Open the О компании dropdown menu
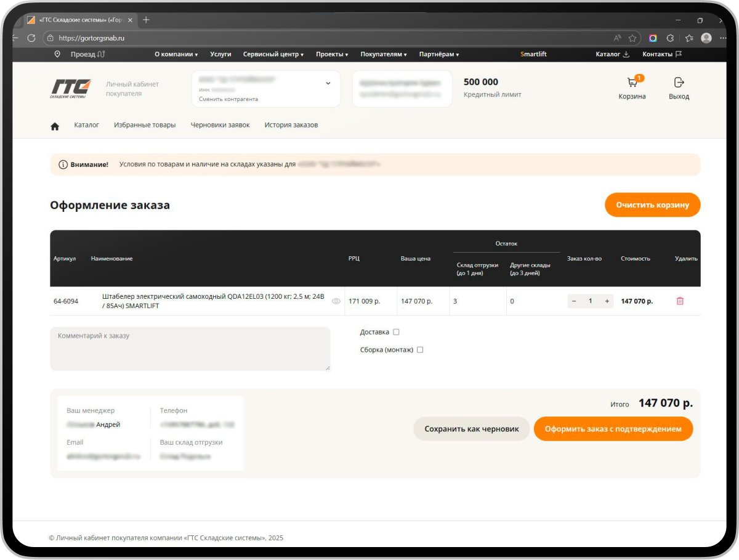Screen dimensions: 739x560 176,54
